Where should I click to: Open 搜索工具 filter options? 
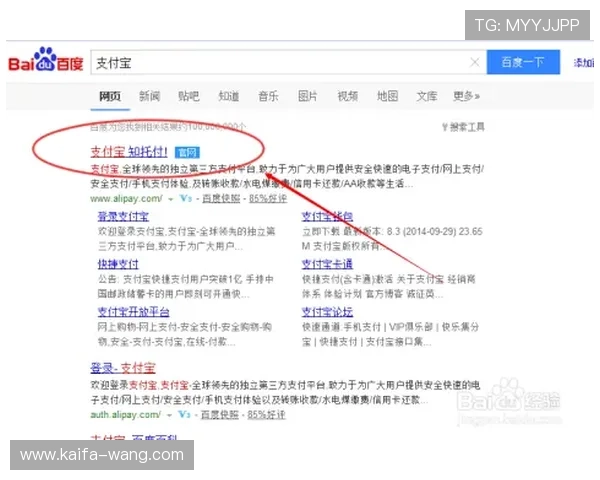coord(463,127)
